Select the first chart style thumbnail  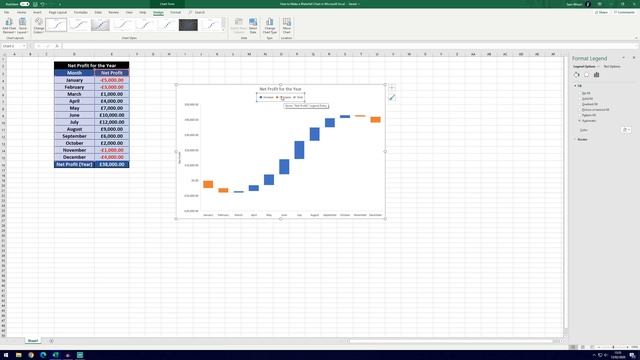pyautogui.click(x=56, y=25)
